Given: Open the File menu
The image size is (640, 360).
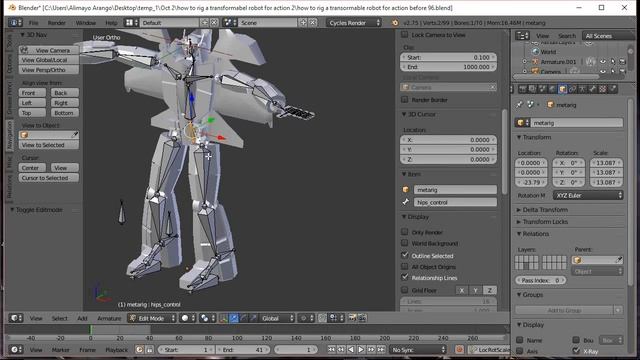Looking at the screenshot, I should pos(33,23).
